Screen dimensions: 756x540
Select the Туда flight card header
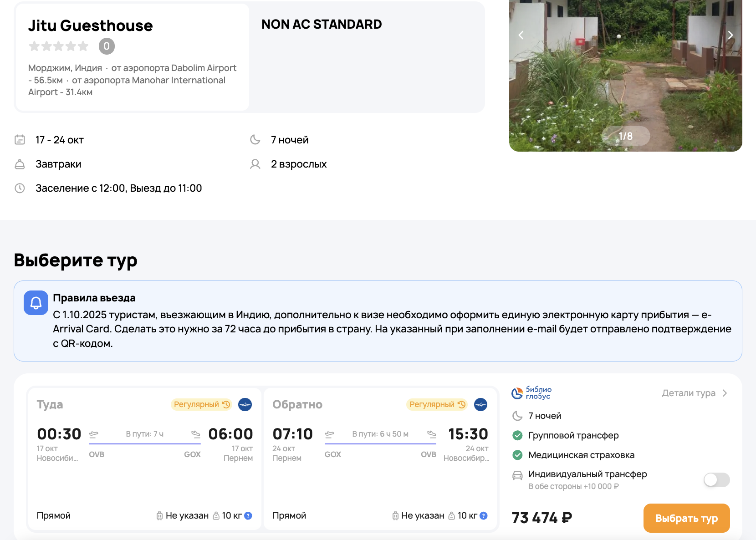point(50,405)
